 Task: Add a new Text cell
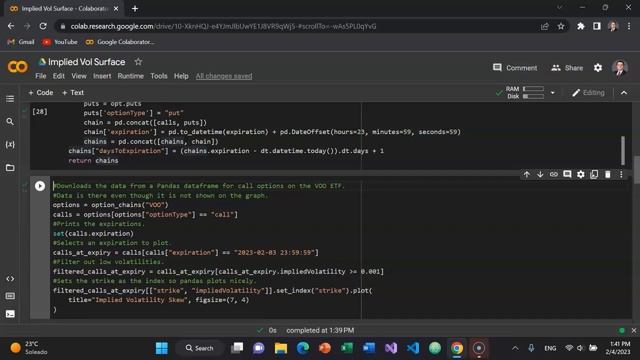[73, 93]
